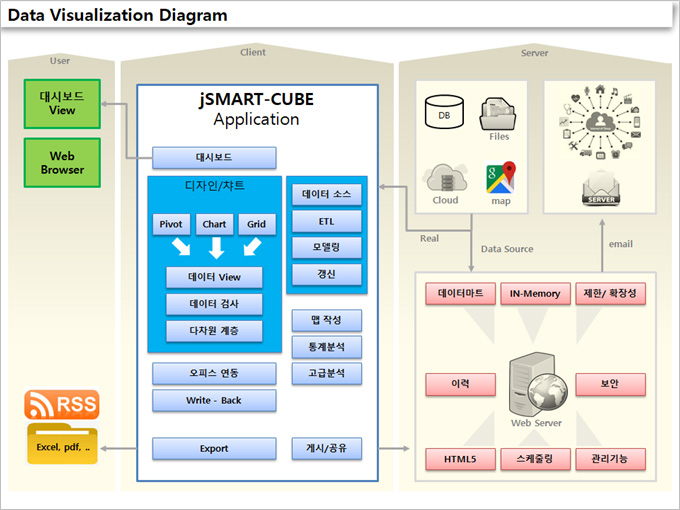
Task: Click the Web Server caption
Action: point(536,423)
